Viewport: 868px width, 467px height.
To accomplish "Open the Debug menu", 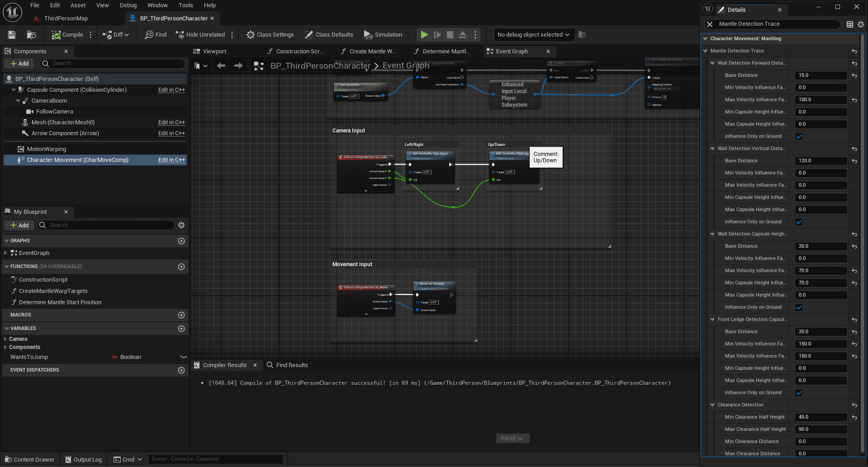I will [x=128, y=5].
